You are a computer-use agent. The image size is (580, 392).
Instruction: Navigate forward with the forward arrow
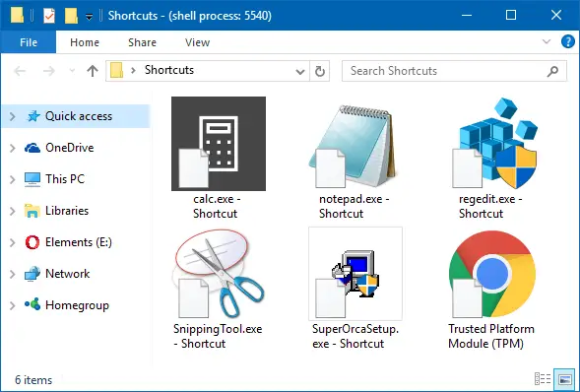(49, 71)
